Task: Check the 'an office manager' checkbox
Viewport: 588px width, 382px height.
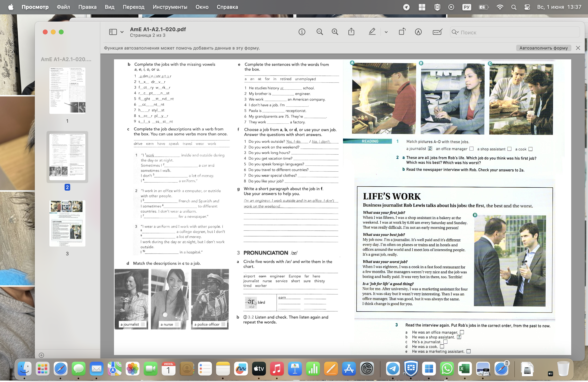Action: point(471,149)
